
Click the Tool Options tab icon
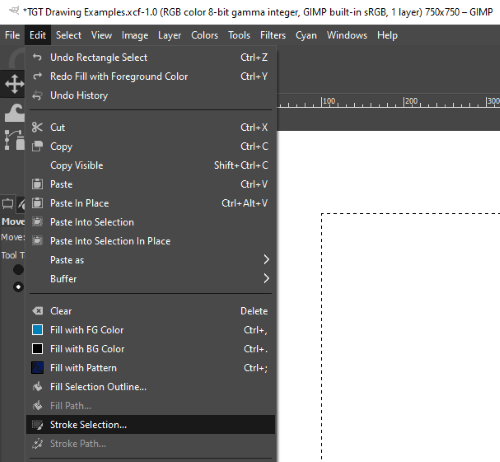coord(8,204)
